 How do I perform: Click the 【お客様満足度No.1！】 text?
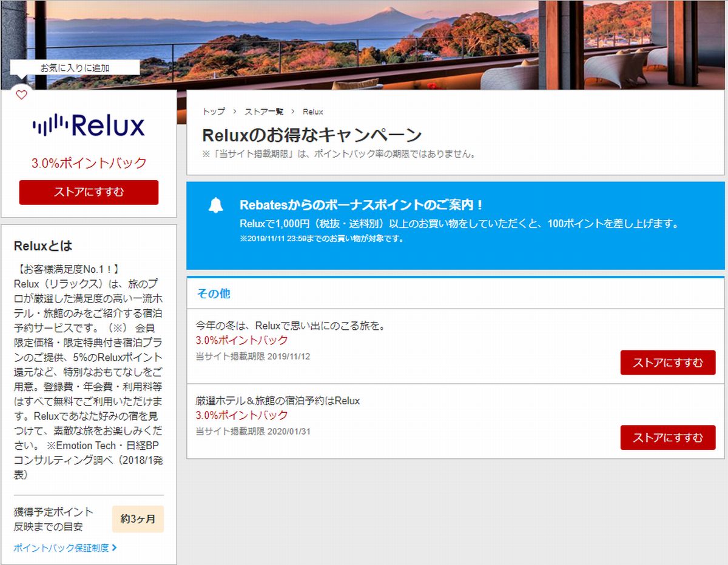pyautogui.click(x=68, y=270)
